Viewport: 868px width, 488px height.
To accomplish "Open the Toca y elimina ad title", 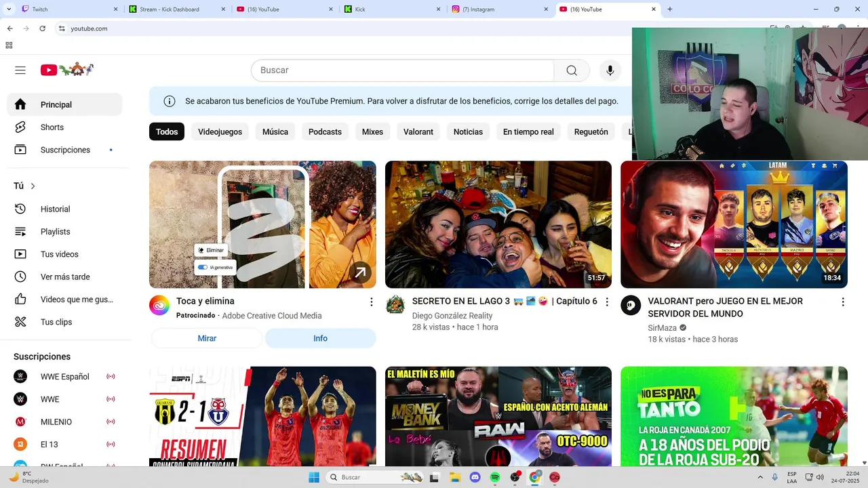I will coord(205,301).
